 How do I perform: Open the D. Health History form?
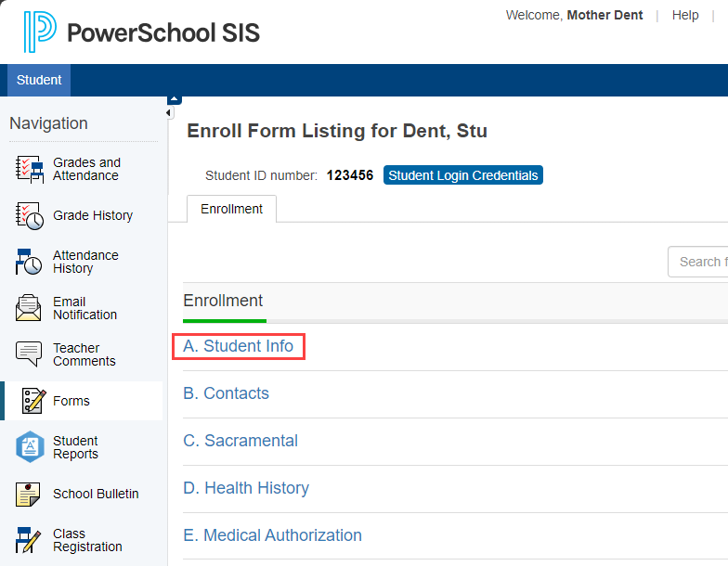click(246, 488)
